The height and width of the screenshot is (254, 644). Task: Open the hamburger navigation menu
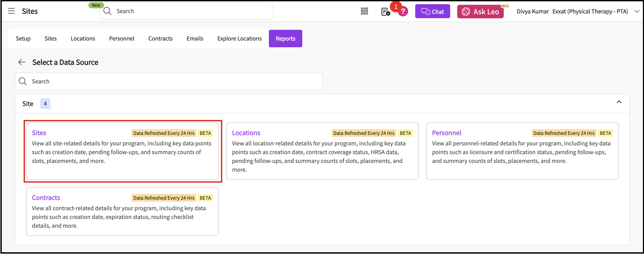(x=11, y=11)
